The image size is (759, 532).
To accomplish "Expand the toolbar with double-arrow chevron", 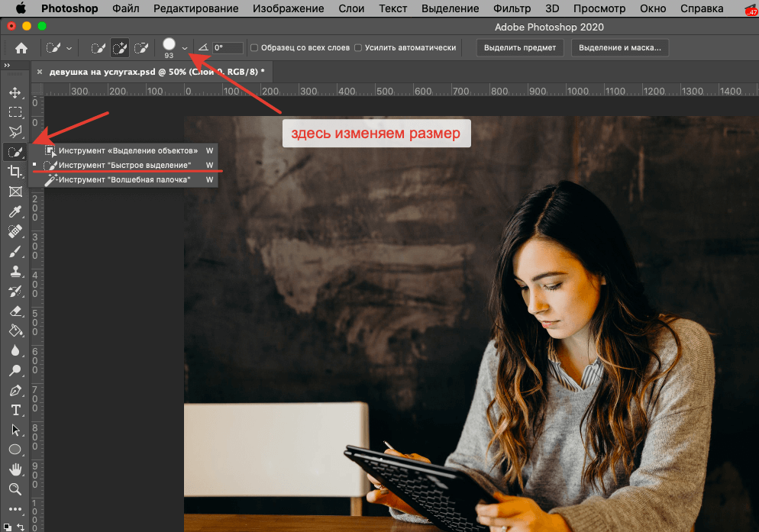I will point(8,66).
